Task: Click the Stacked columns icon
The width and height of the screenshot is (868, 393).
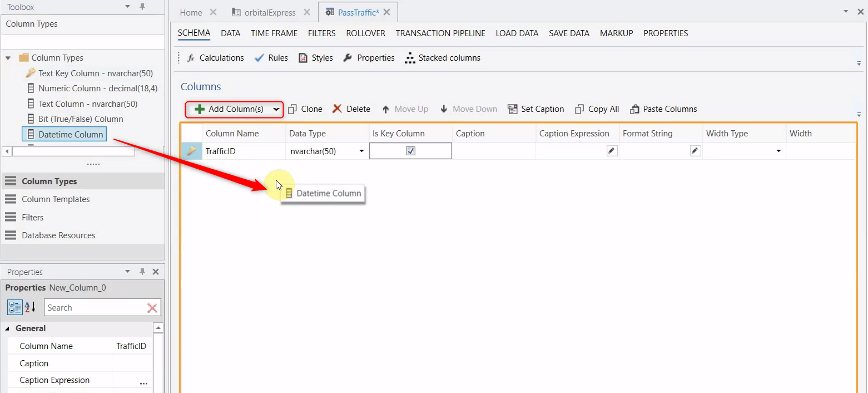Action: click(410, 57)
